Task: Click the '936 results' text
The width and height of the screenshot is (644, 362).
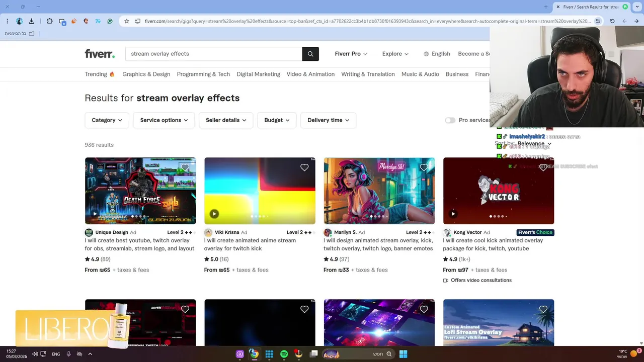Action: 99,145
